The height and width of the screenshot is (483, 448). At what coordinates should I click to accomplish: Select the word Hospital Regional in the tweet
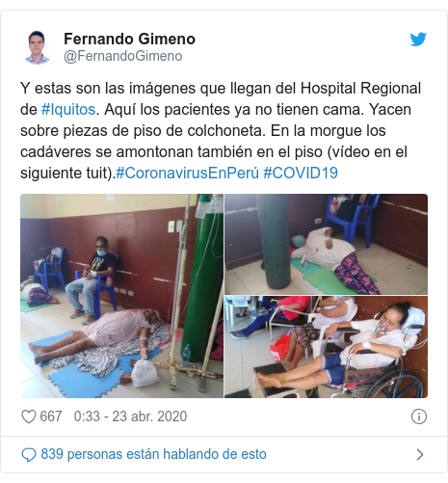tap(360, 89)
